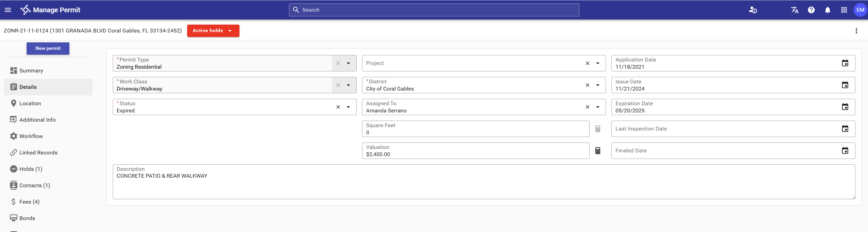Open the help question mark icon
The height and width of the screenshot is (232, 868).
[x=811, y=10]
